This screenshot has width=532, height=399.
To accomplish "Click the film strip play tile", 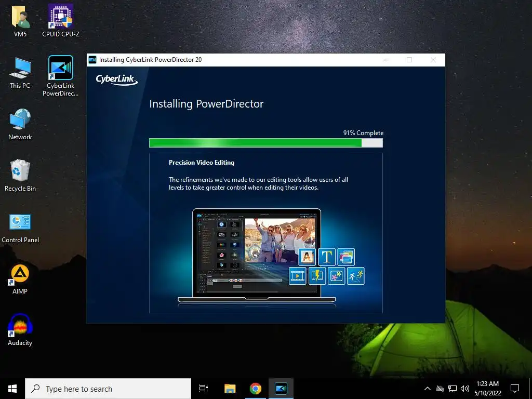I will pos(298,275).
